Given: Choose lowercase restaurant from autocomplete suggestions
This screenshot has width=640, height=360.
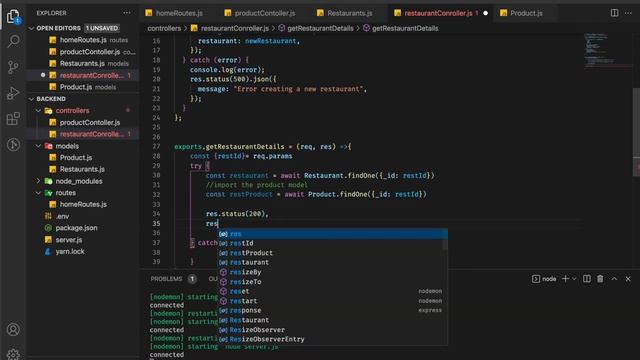Looking at the screenshot, I should coord(330,262).
